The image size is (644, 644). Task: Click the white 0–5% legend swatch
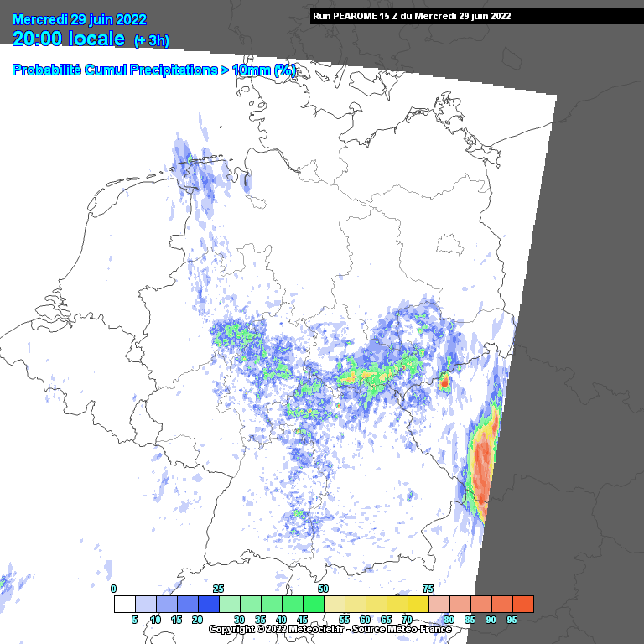click(124, 604)
